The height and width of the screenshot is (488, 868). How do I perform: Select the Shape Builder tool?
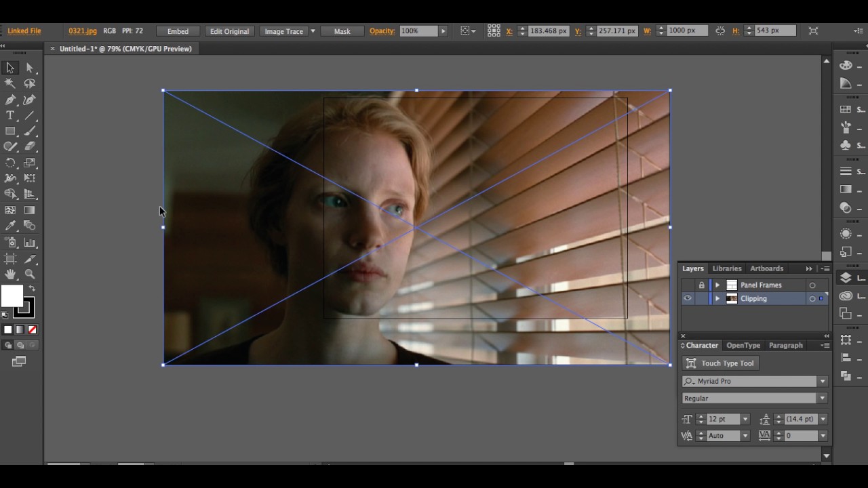pos(10,194)
